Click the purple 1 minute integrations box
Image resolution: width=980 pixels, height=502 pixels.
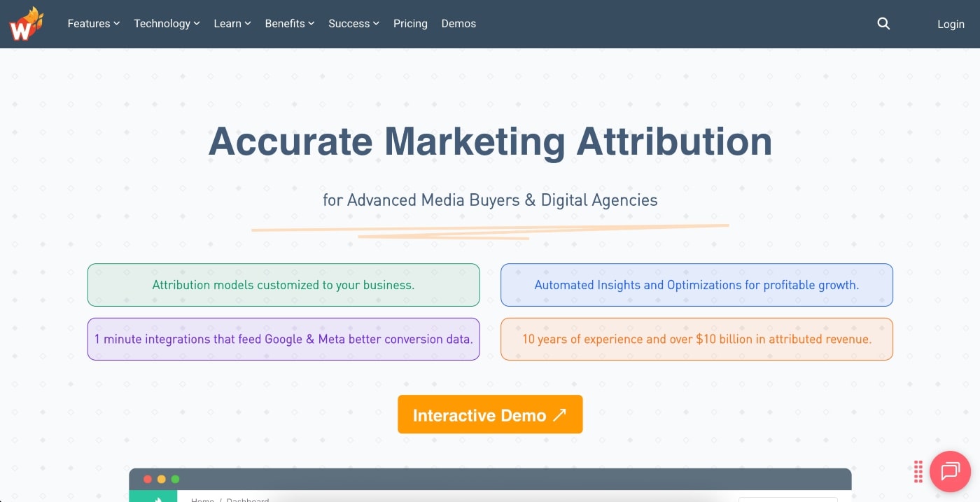pos(283,339)
